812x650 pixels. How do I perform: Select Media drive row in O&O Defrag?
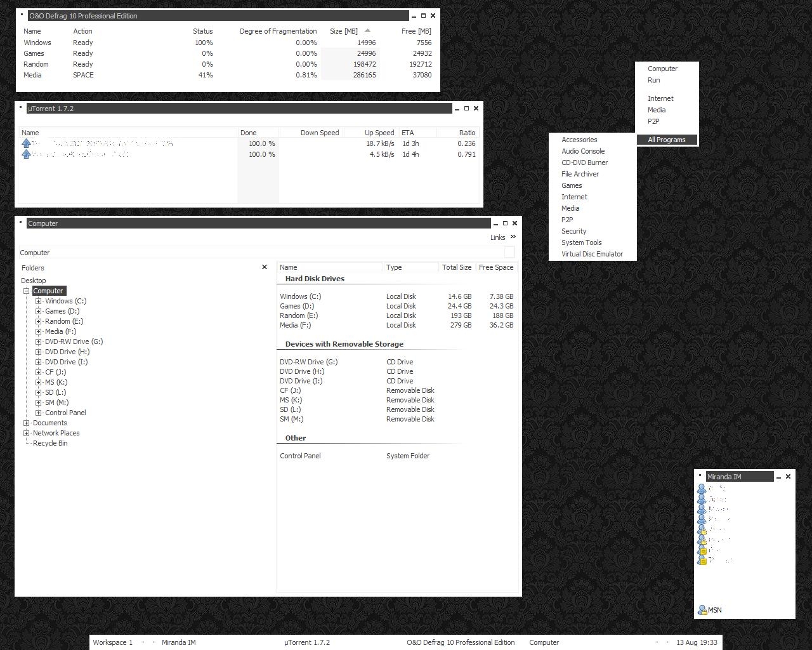228,75
